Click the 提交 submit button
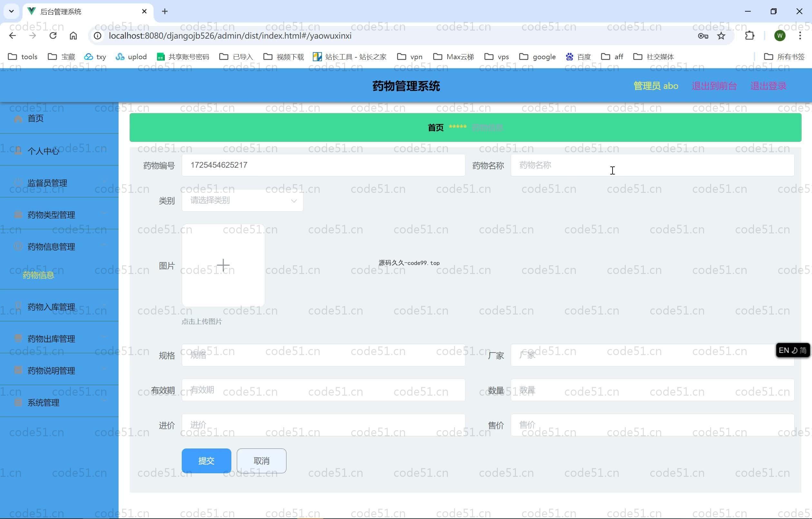812x519 pixels. point(206,461)
